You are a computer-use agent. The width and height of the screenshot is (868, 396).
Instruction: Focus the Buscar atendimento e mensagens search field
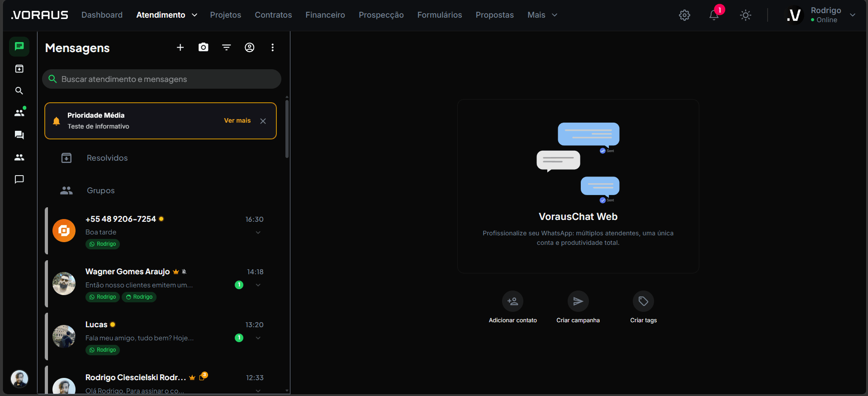161,79
